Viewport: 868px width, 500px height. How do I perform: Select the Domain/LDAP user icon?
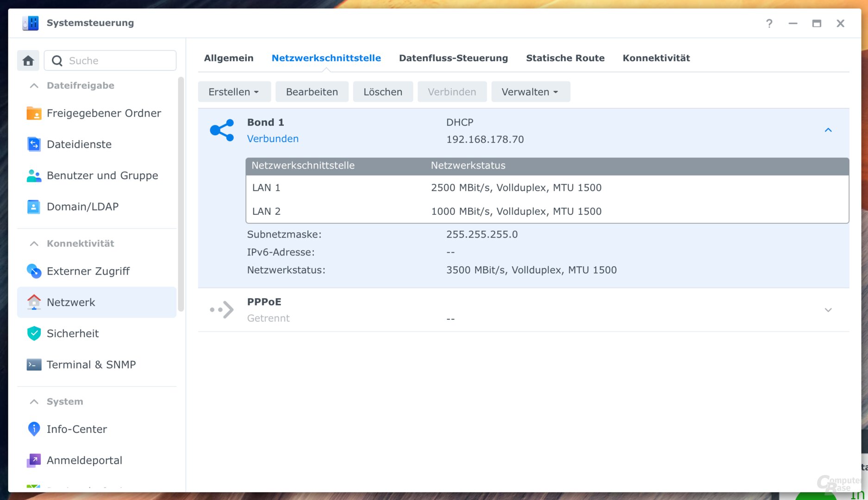point(34,206)
